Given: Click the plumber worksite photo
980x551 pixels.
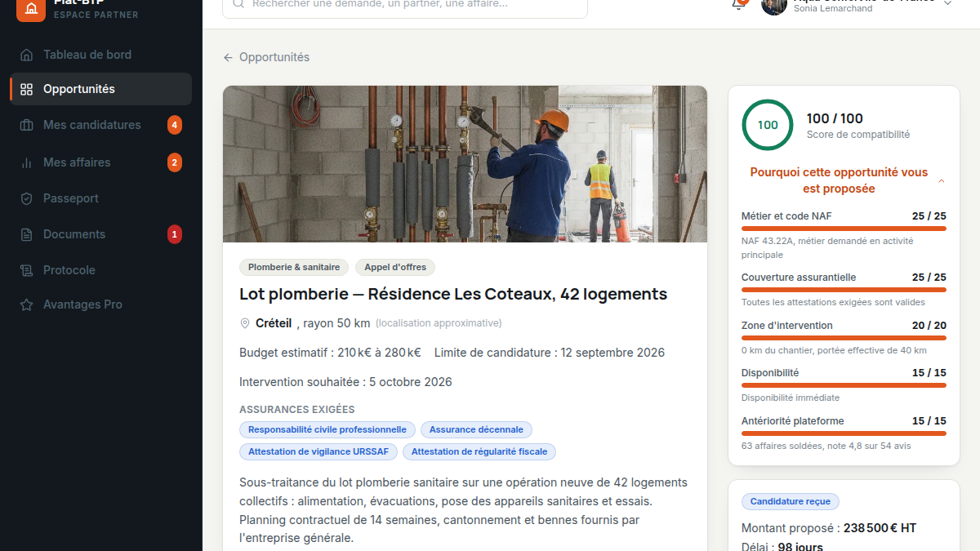Looking at the screenshot, I should tap(465, 164).
